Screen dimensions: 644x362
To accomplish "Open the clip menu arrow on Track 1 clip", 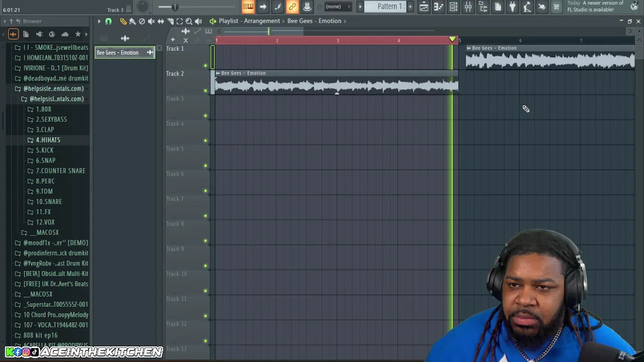I will [x=469, y=48].
